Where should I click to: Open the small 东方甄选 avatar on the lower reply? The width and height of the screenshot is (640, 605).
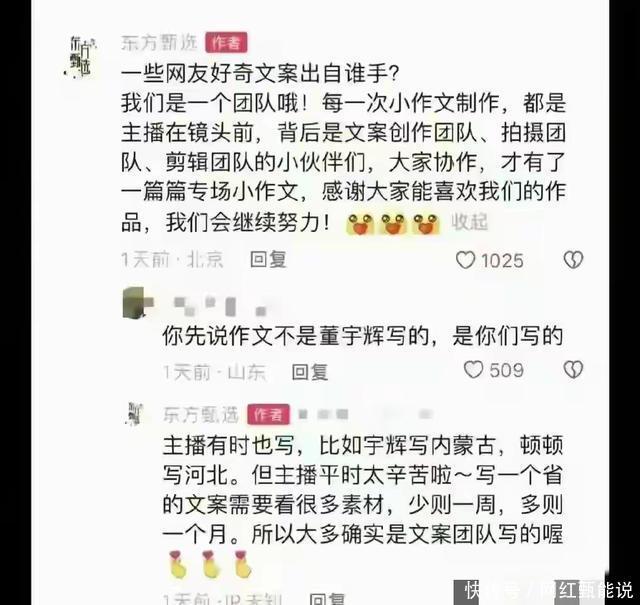pyautogui.click(x=136, y=414)
